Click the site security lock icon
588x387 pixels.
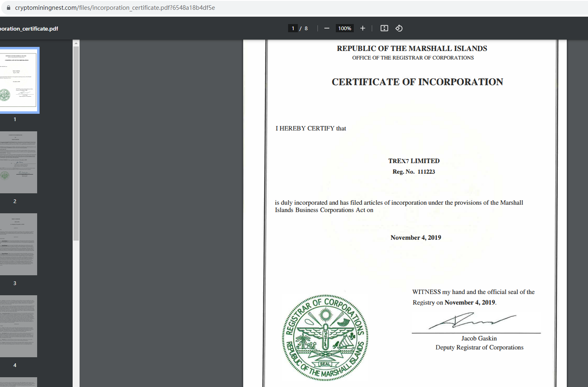(9, 8)
